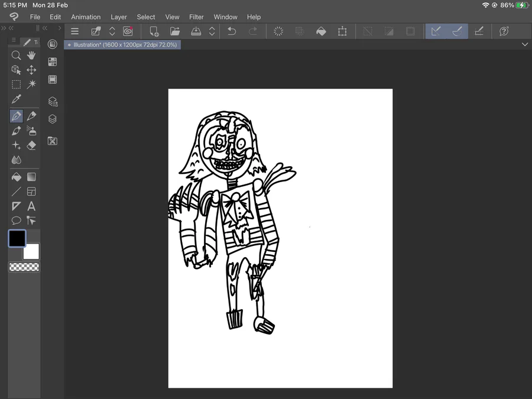Select the Auto Select magic wand tool
This screenshot has width=532, height=399.
[x=31, y=84]
